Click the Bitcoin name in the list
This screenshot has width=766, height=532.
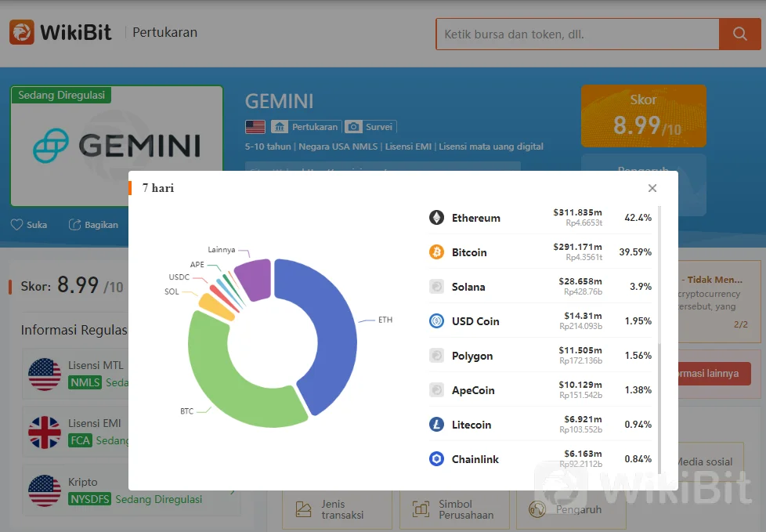click(469, 252)
